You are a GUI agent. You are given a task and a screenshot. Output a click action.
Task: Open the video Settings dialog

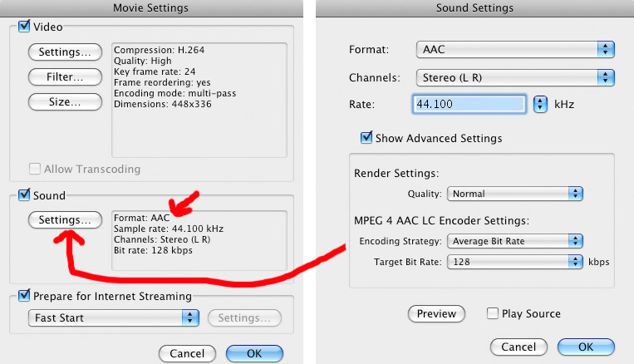point(65,52)
